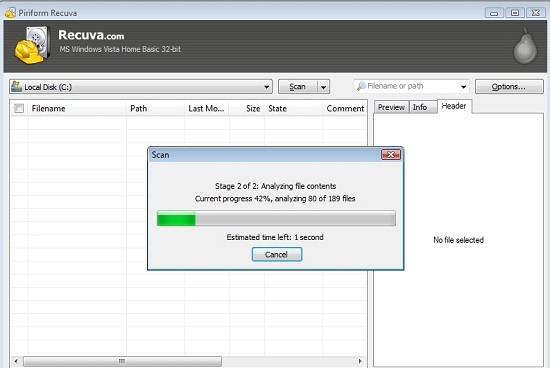
Task: Sort by the Size column header
Action: (247, 108)
